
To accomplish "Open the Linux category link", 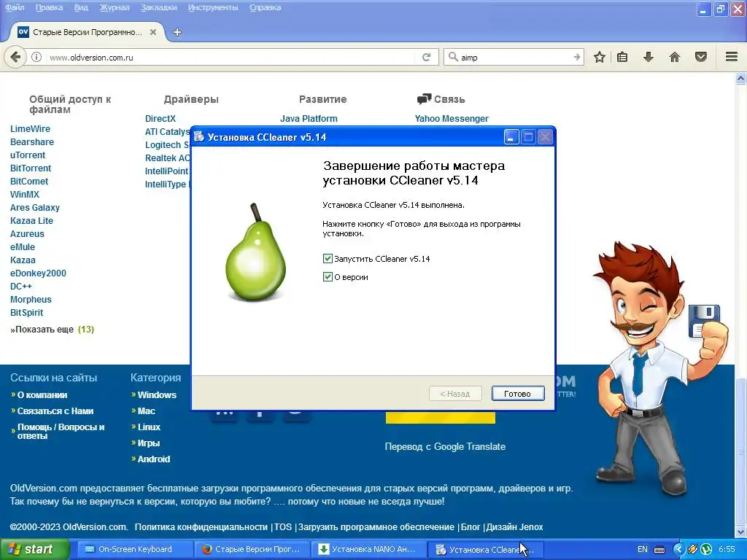I will click(x=149, y=427).
